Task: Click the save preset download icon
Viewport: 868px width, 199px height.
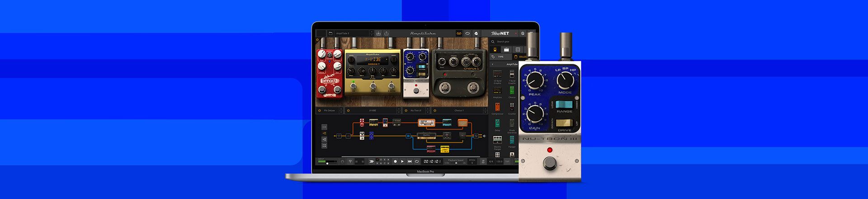Action: (x=378, y=33)
